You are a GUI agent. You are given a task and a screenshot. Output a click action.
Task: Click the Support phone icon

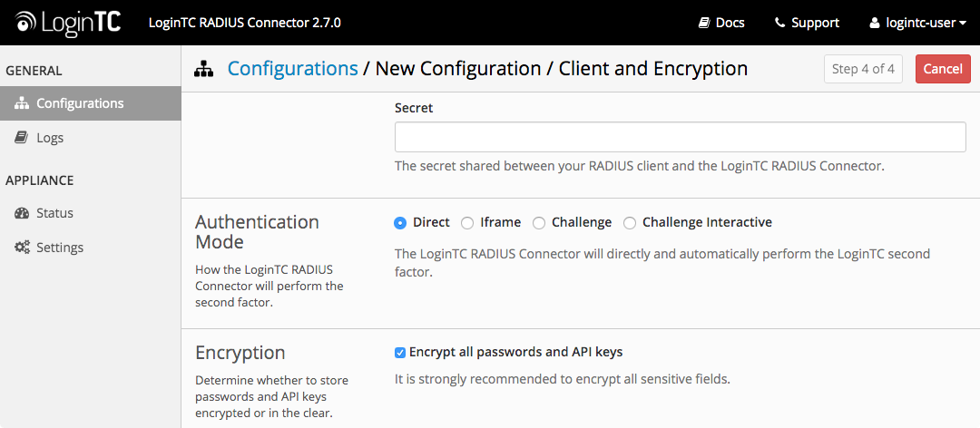(779, 23)
